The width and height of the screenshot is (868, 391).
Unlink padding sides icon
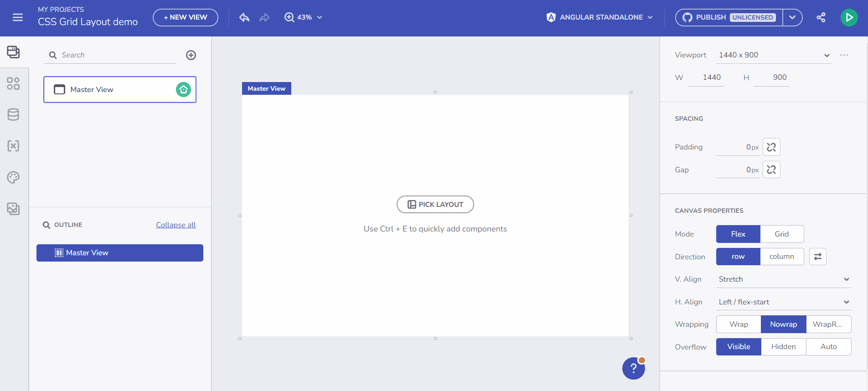pyautogui.click(x=771, y=147)
